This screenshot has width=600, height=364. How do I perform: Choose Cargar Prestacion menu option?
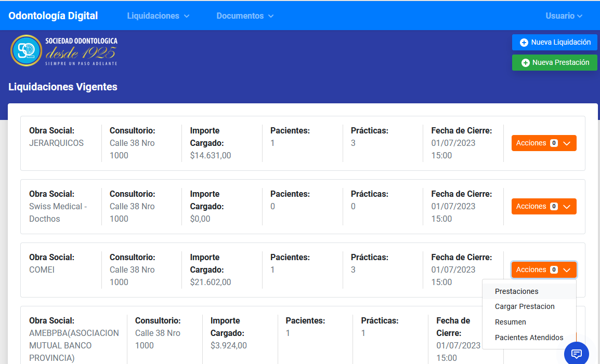[x=524, y=306]
